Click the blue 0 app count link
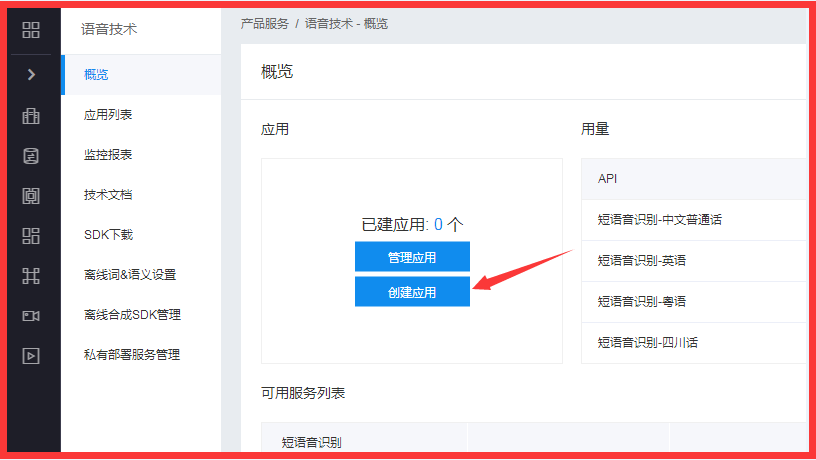 [x=438, y=224]
